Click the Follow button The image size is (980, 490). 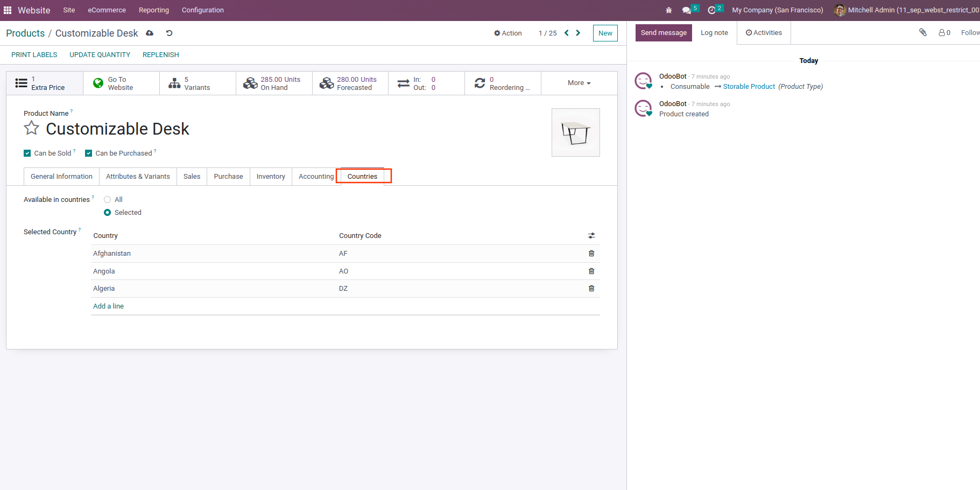click(x=970, y=33)
